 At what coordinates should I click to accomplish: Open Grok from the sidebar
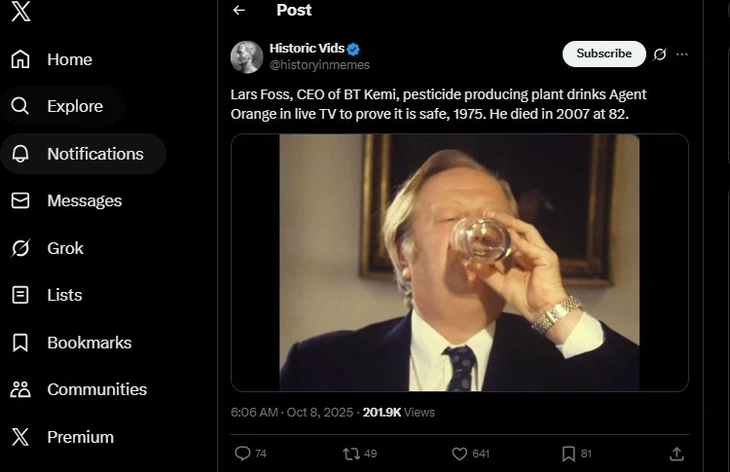click(x=65, y=248)
